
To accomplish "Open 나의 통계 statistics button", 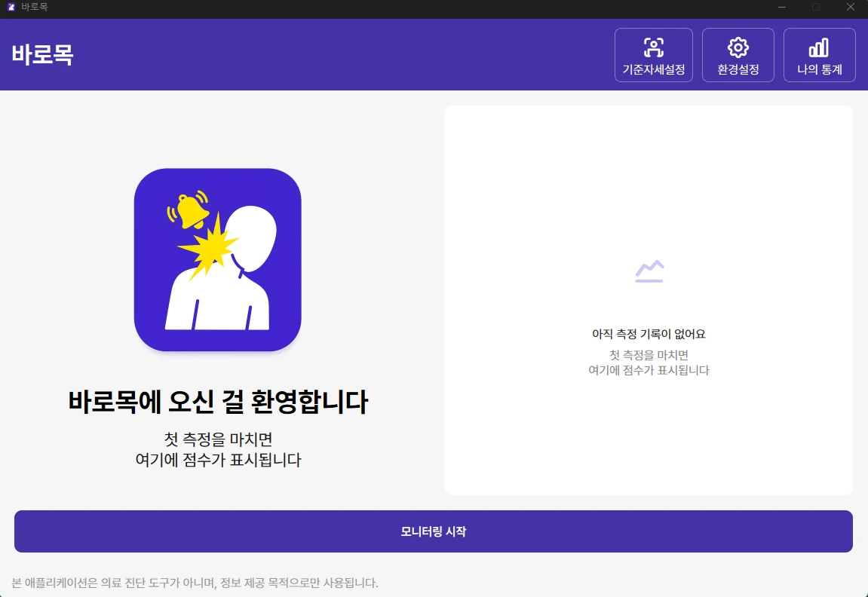I will [x=819, y=55].
